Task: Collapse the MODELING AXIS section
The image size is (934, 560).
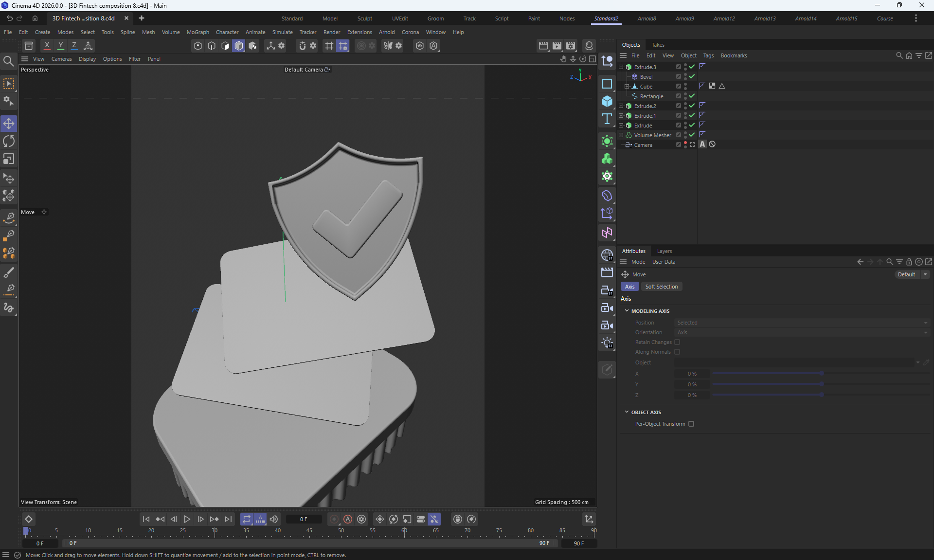Action: click(x=627, y=311)
